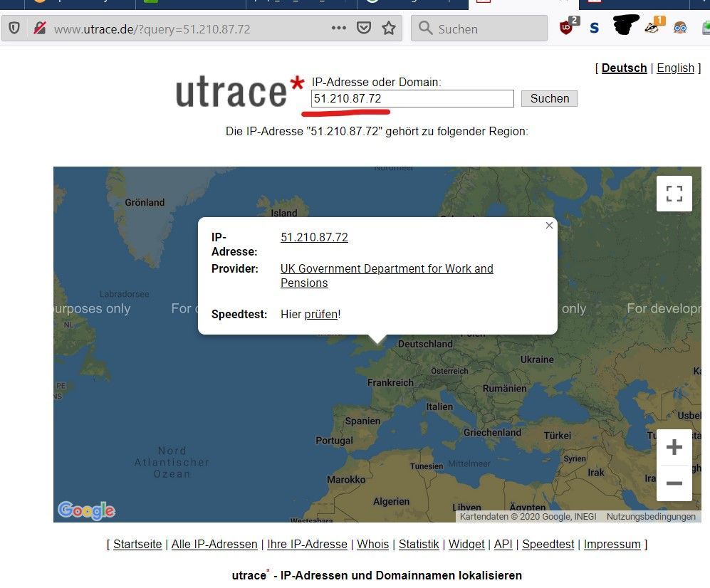
Task: Click the Google logo on the map
Action: coord(86,510)
